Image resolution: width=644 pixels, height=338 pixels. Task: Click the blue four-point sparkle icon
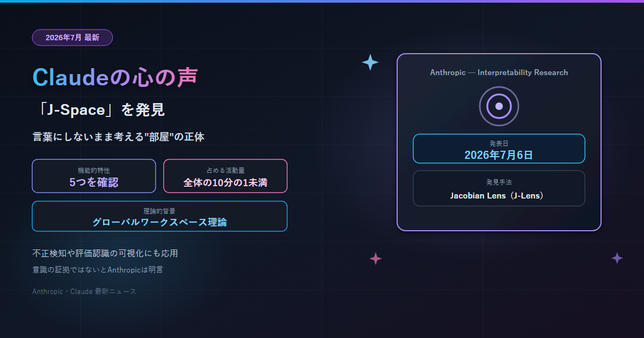pos(370,62)
